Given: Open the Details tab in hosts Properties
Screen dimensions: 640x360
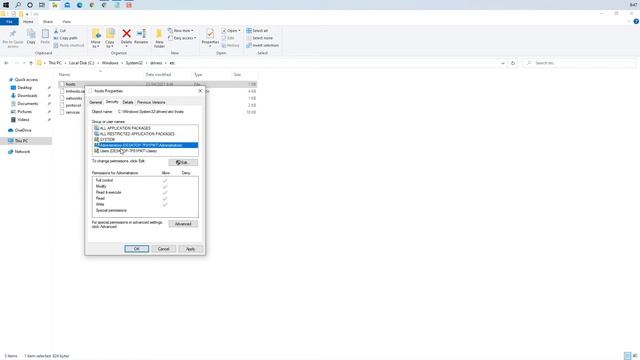Looking at the screenshot, I should (x=128, y=102).
